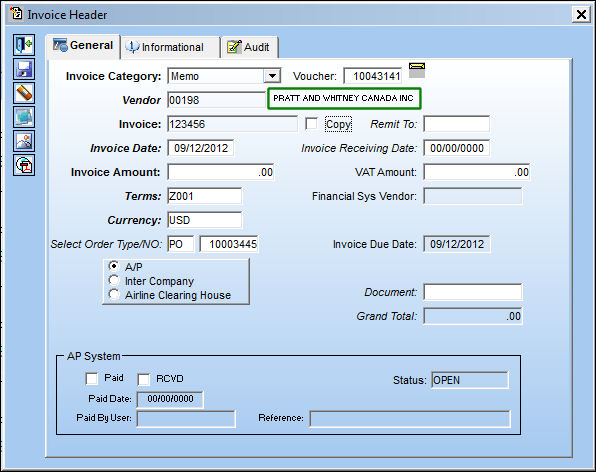
Task: Click the Invoice Date label
Action: (x=126, y=148)
